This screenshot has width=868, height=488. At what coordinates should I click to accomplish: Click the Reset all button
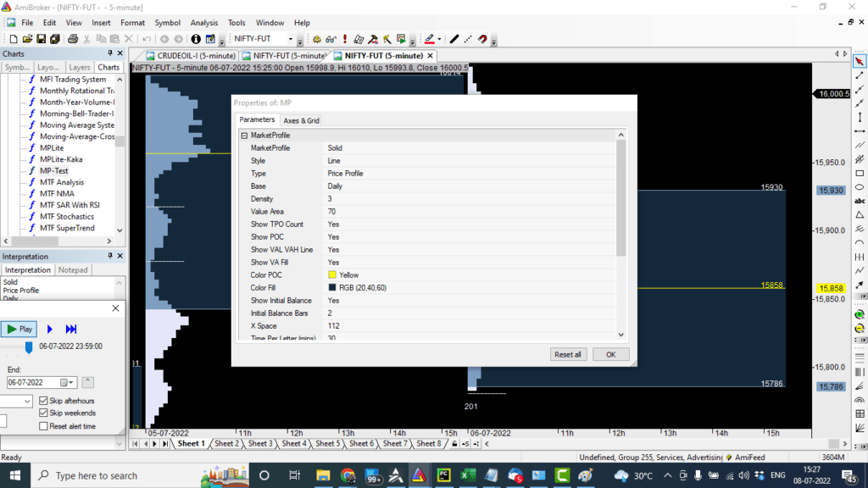pos(567,355)
